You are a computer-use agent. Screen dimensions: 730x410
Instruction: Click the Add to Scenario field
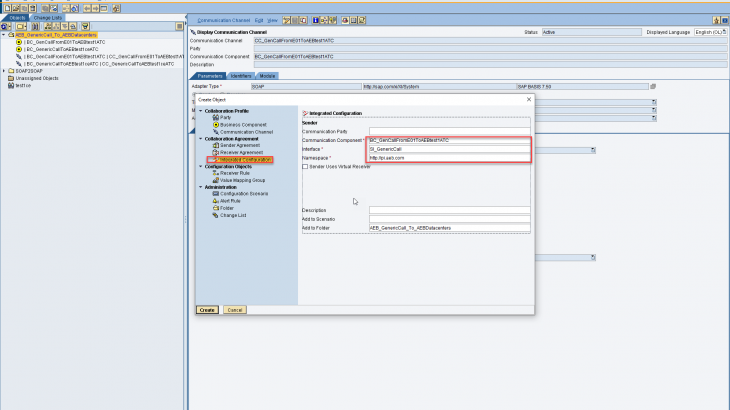(x=449, y=219)
